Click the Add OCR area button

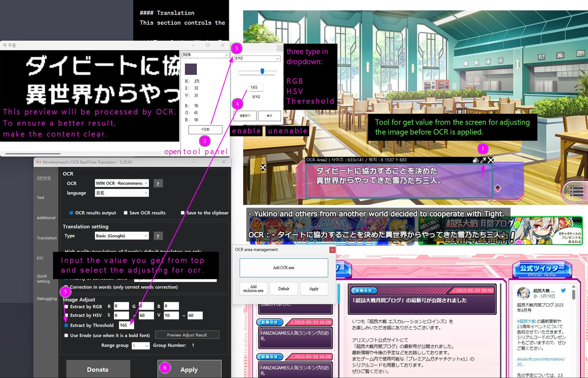pyautogui.click(x=283, y=267)
